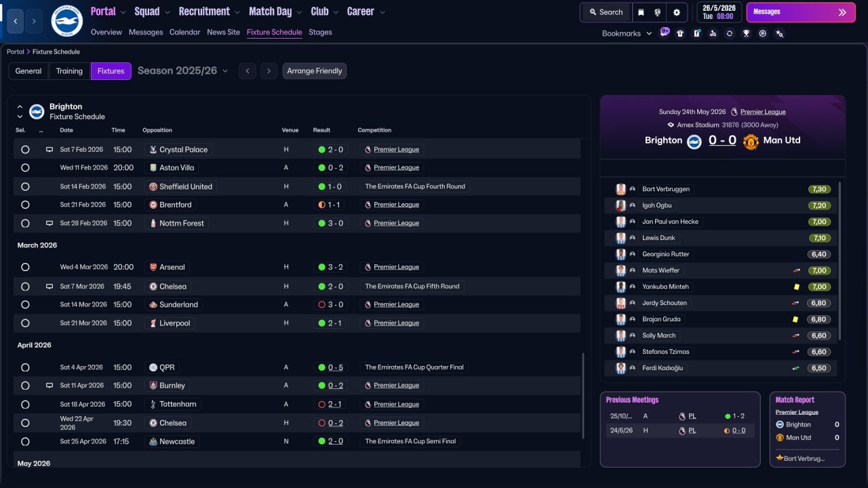Click the Newcastle club crest in fixtures
This screenshot has height=488, width=868.
153,441
